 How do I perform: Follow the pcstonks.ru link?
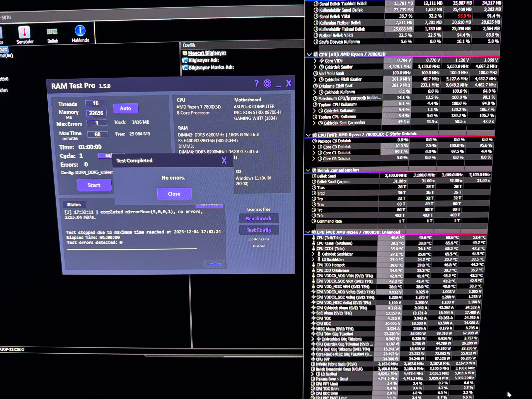pos(259,239)
